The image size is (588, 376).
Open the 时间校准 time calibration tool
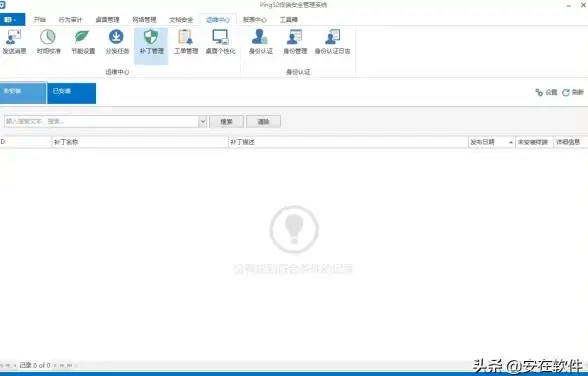(48, 42)
